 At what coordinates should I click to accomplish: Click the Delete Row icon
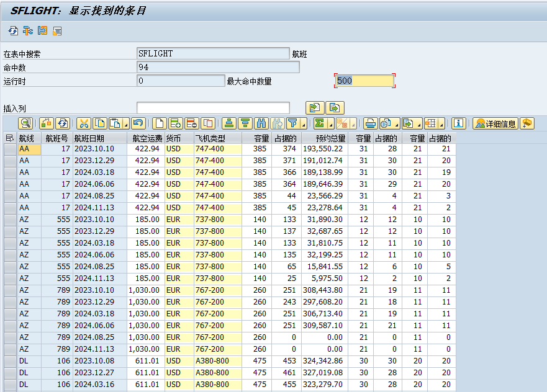(192, 123)
